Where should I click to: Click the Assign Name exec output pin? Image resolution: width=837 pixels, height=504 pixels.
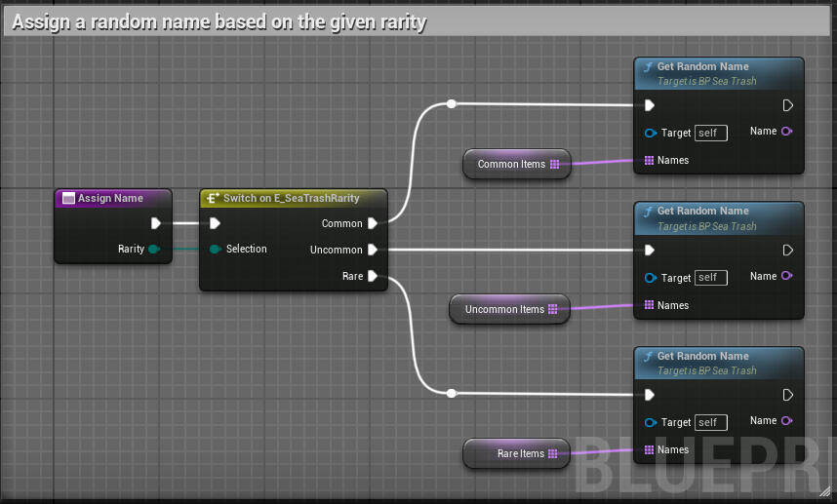coord(156,223)
